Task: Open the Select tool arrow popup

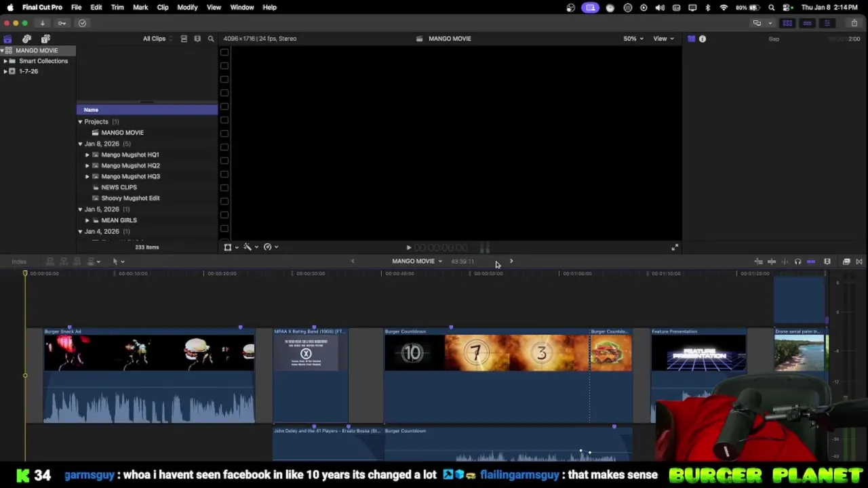Action: [118, 262]
